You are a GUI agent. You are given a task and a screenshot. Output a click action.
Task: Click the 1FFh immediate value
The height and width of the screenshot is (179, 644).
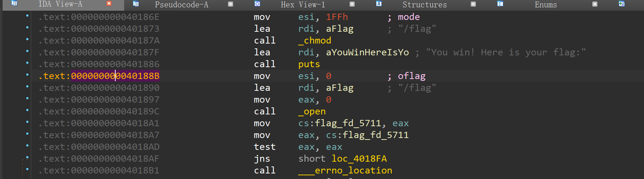click(x=337, y=17)
